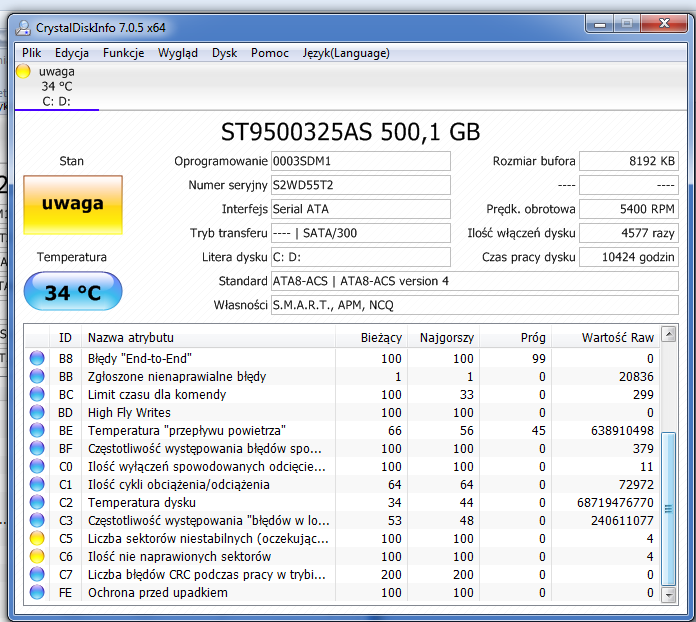
Task: Click the blue status icon for attribute C7
Action: click(x=37, y=574)
